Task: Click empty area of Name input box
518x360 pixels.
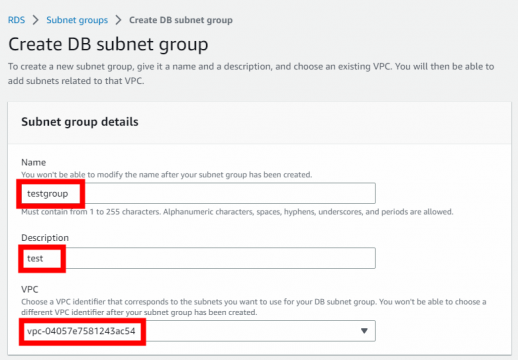Action: [230, 193]
